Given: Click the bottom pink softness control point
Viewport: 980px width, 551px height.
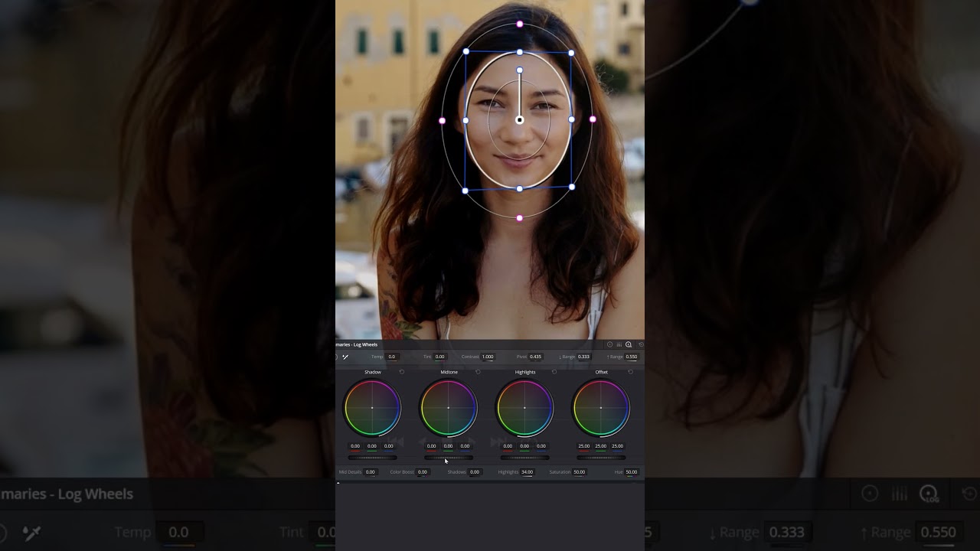Looking at the screenshot, I should pyautogui.click(x=520, y=218).
